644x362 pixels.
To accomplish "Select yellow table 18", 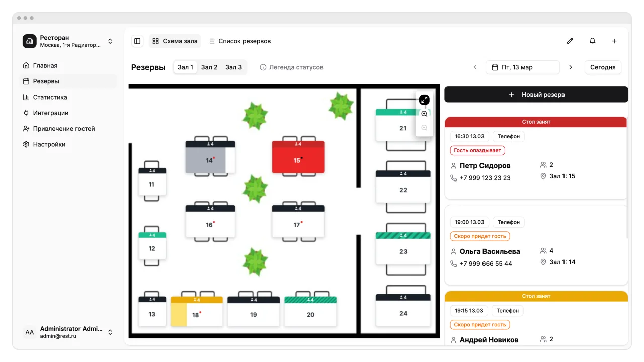I will 197,311.
